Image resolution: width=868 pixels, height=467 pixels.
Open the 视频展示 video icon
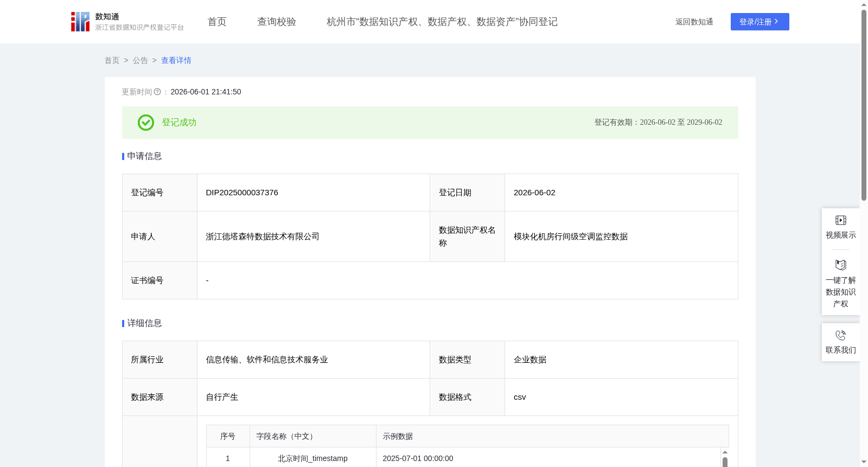click(841, 220)
